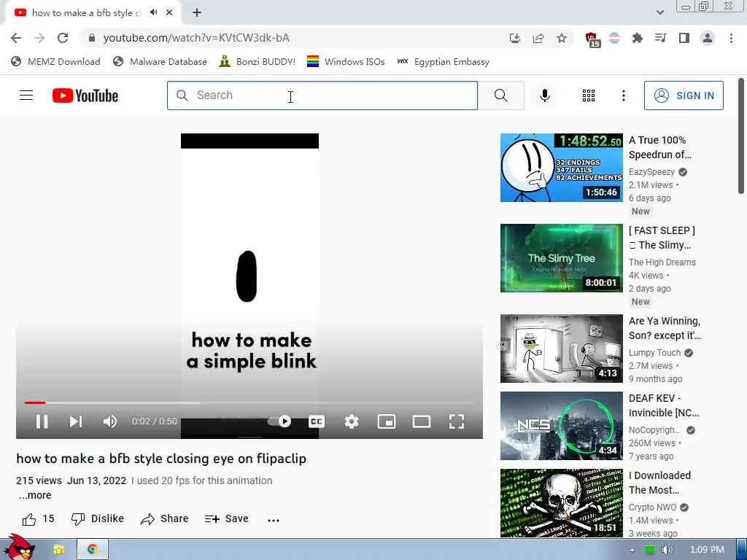Install app icon in address bar
This screenshot has height=560, width=747.
[514, 38]
